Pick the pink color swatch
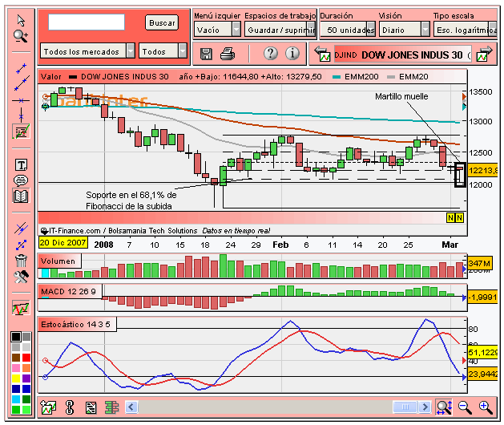 point(16,368)
